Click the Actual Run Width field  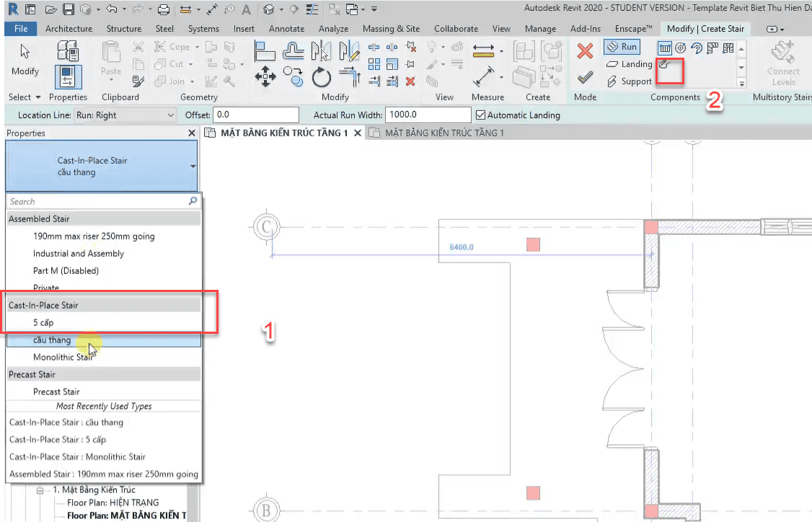[428, 115]
